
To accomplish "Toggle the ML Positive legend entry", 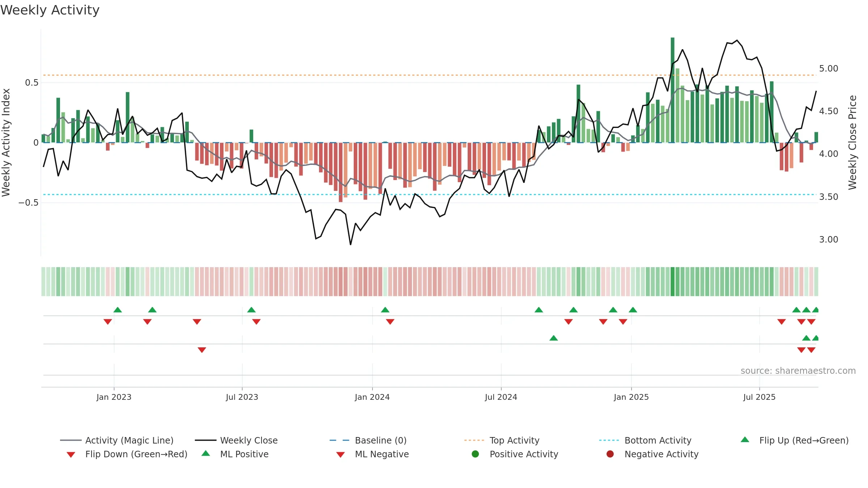I will 235,454.
